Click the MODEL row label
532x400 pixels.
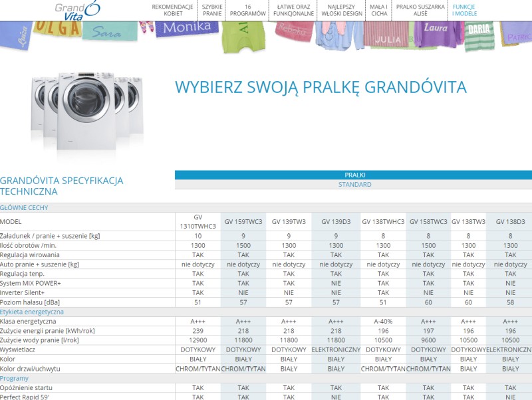click(x=11, y=222)
